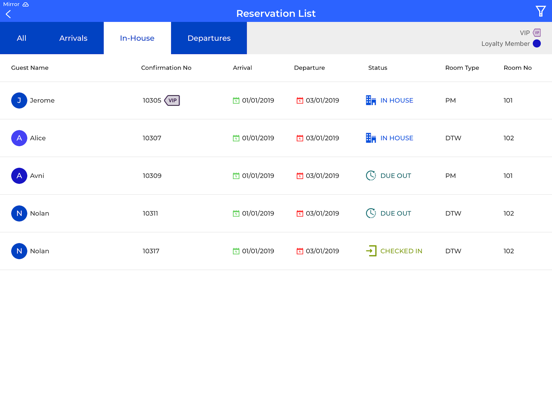552x414 pixels.
Task: Click the VIP tag beside 10305
Action: tap(172, 100)
